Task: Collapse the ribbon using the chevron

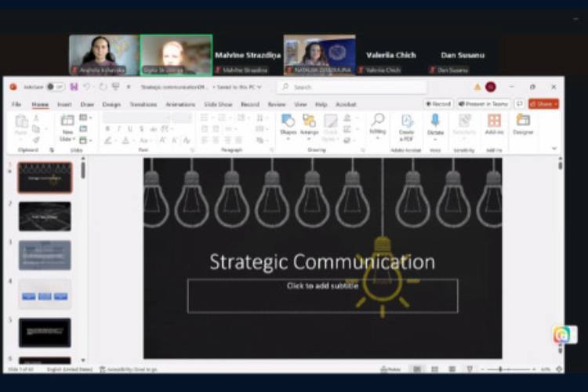Action: (x=554, y=148)
